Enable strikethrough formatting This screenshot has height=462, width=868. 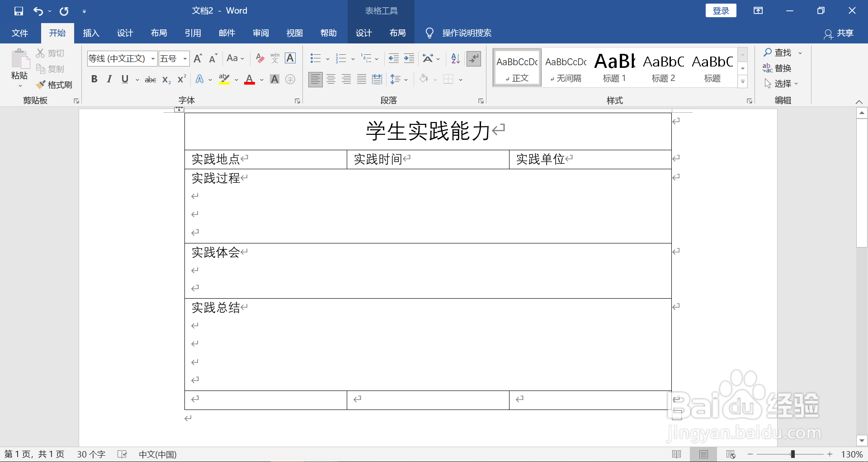[150, 79]
